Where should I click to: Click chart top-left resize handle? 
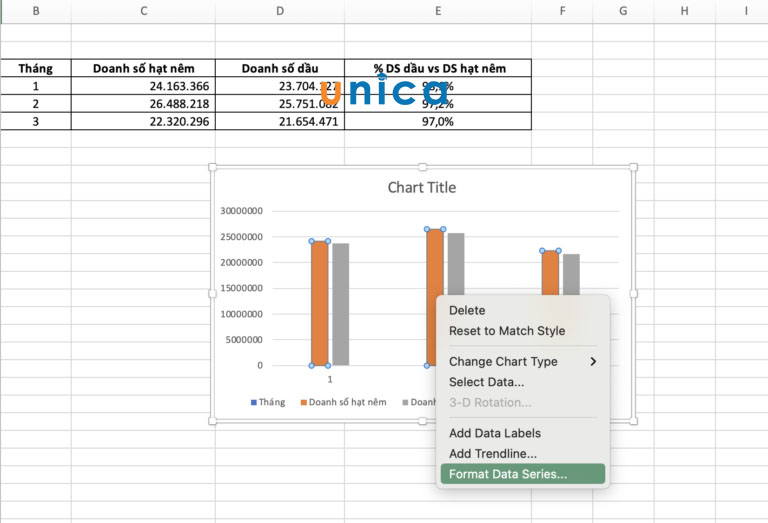pyautogui.click(x=213, y=167)
